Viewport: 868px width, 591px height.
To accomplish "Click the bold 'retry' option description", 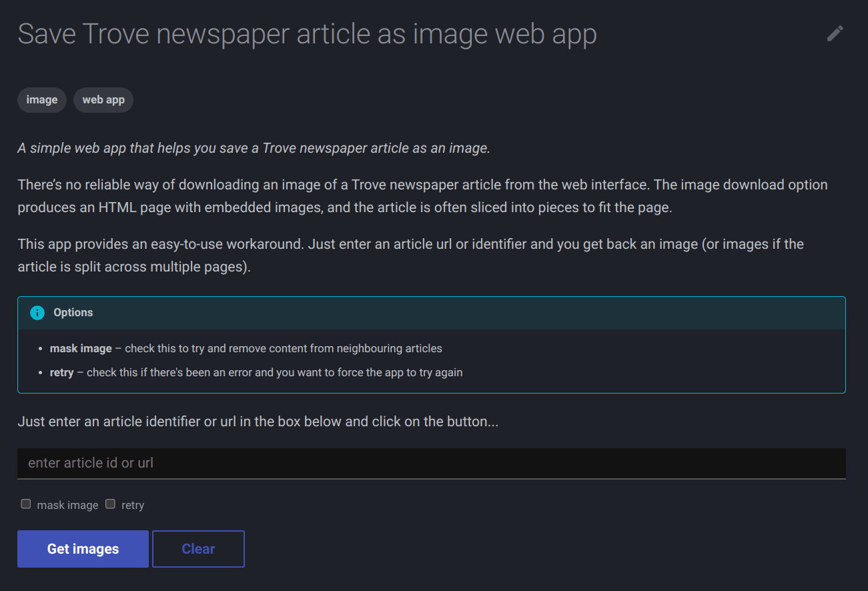I will 61,372.
